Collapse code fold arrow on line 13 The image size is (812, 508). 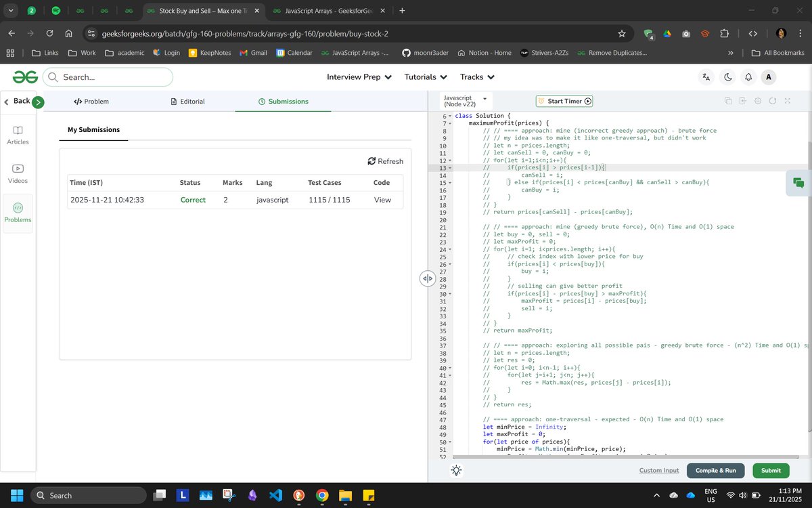click(x=449, y=168)
